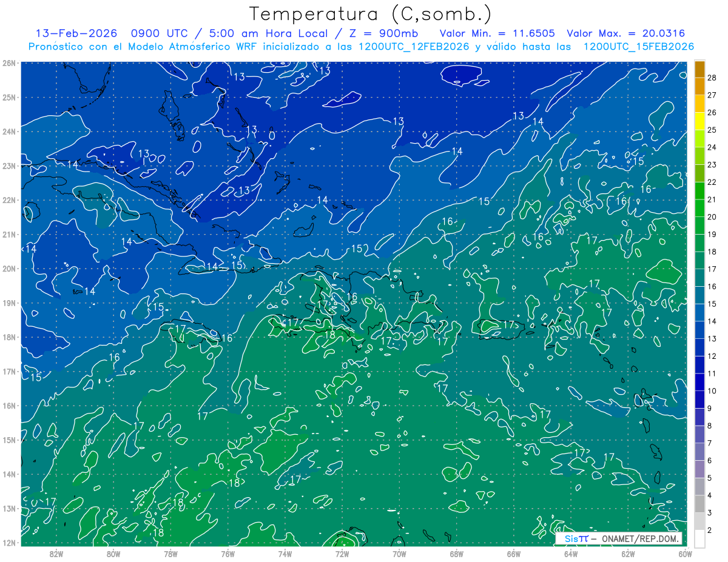Screen dimensions: 728x562
Task: Click the '24N' latitude label
Action: pos(8,132)
